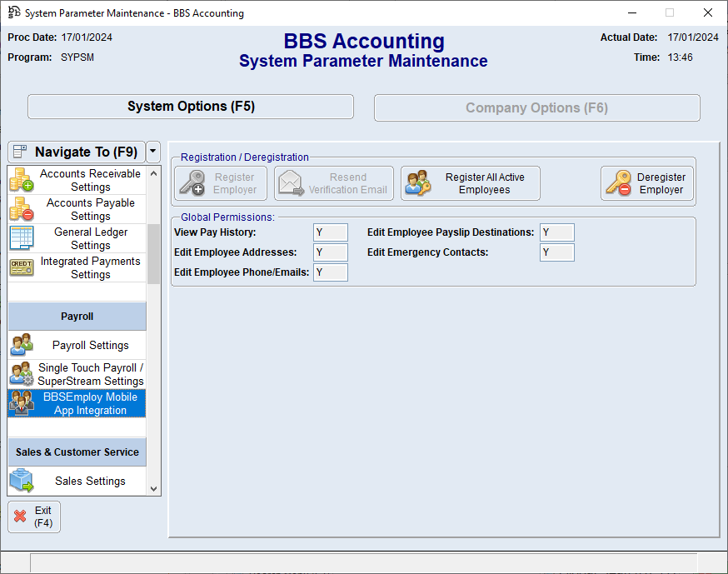This screenshot has width=728, height=574.
Task: Click the Deregister Employer button
Action: pyautogui.click(x=647, y=183)
